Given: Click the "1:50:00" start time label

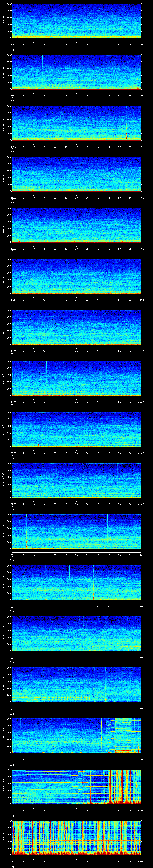Looking at the screenshot, I should pos(12,453).
